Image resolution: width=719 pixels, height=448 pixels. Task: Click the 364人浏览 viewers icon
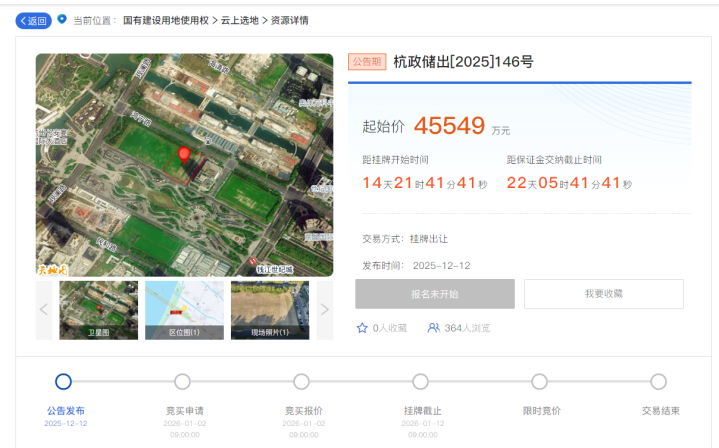(433, 328)
